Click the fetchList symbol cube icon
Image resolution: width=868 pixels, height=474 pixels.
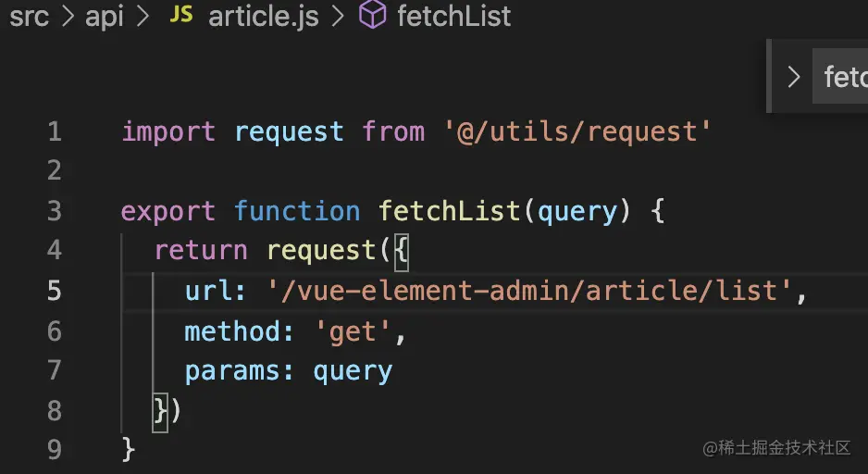click(372, 17)
